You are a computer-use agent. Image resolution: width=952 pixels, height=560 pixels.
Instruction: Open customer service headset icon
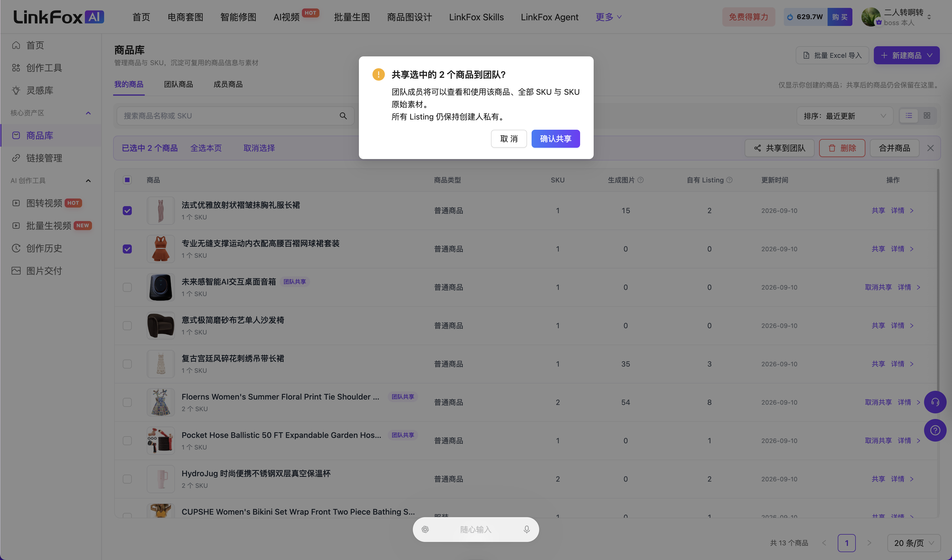tap(935, 402)
